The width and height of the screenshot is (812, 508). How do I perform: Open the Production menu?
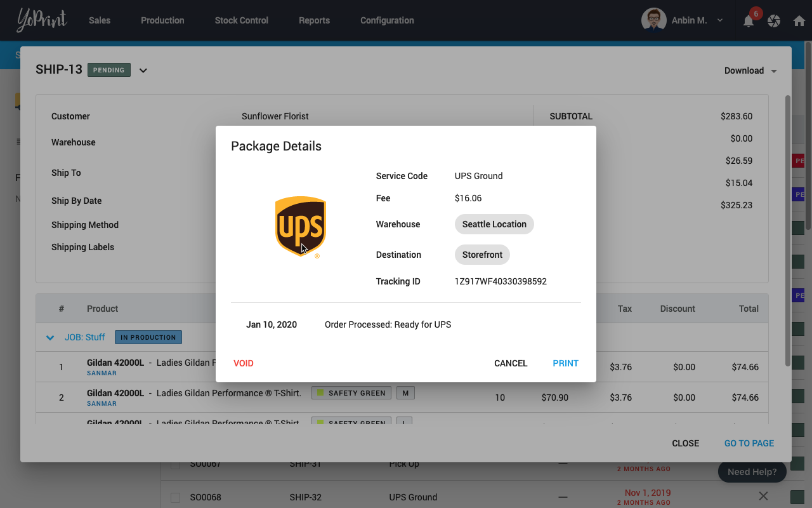pyautogui.click(x=162, y=20)
